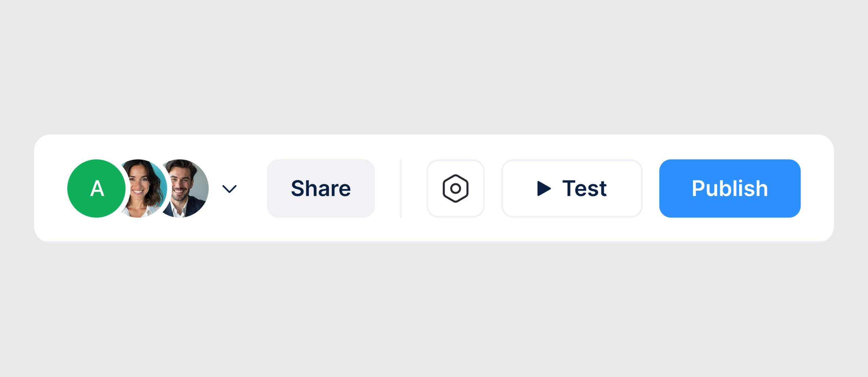Open the hexagon settings icon button
Image resolution: width=868 pixels, height=377 pixels.
click(x=455, y=188)
